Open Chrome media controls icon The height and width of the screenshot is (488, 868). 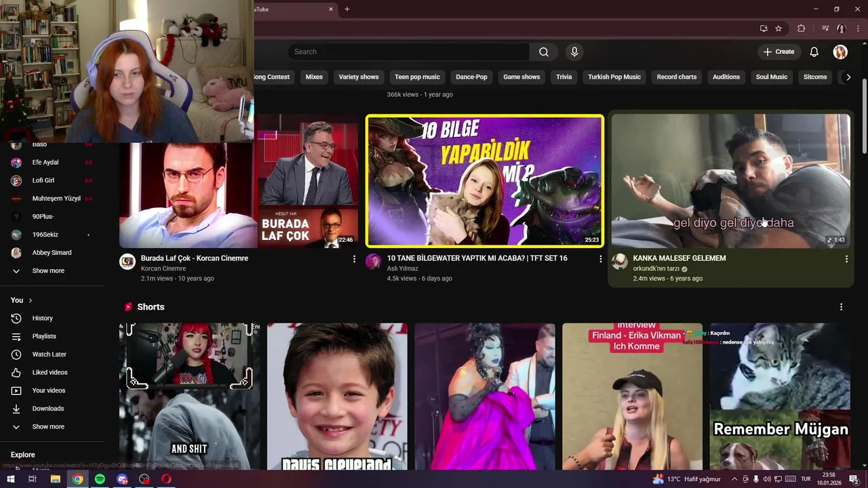[x=825, y=28]
